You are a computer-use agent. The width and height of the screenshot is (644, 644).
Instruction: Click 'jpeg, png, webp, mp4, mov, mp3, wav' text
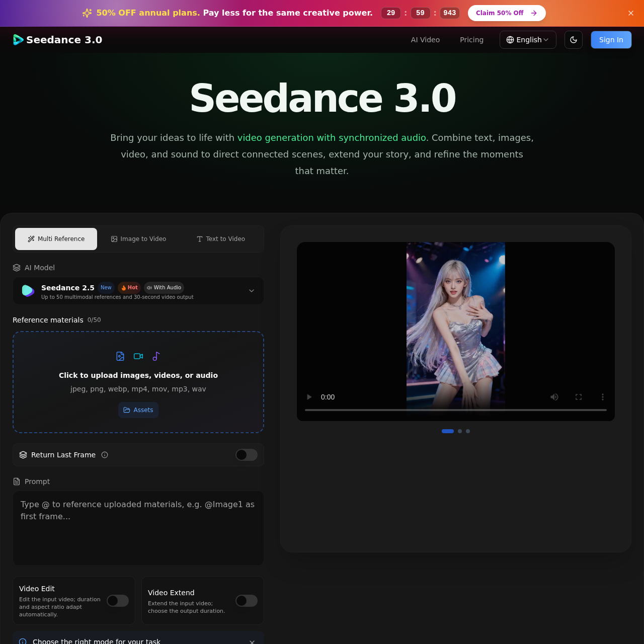click(138, 389)
